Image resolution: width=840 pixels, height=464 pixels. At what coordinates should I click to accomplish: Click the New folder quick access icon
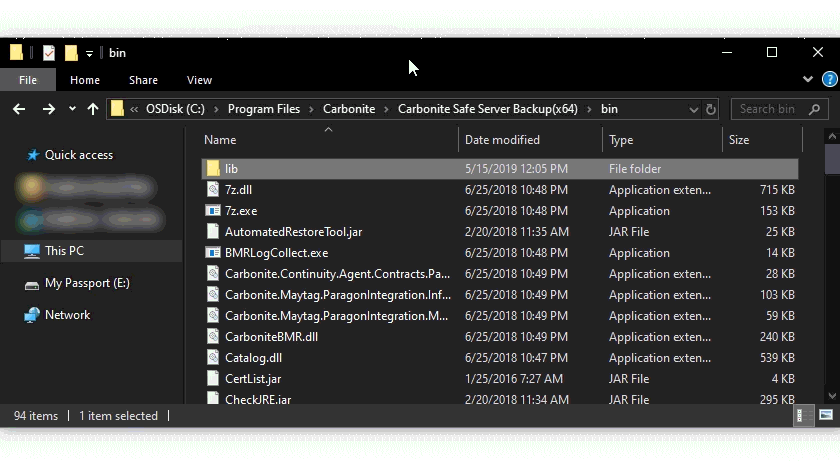pyautogui.click(x=71, y=53)
